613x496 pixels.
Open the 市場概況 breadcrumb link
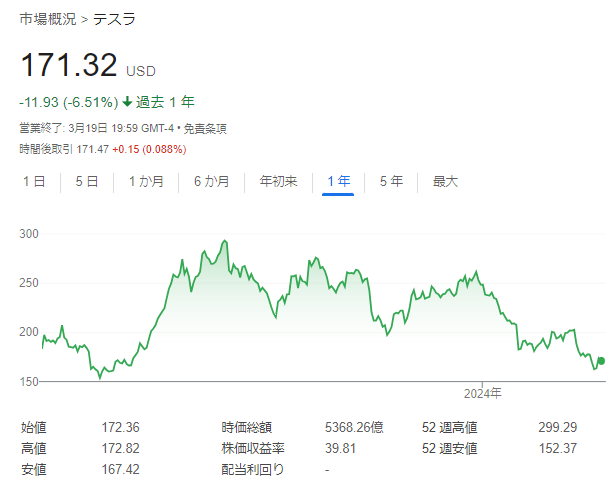(48, 19)
